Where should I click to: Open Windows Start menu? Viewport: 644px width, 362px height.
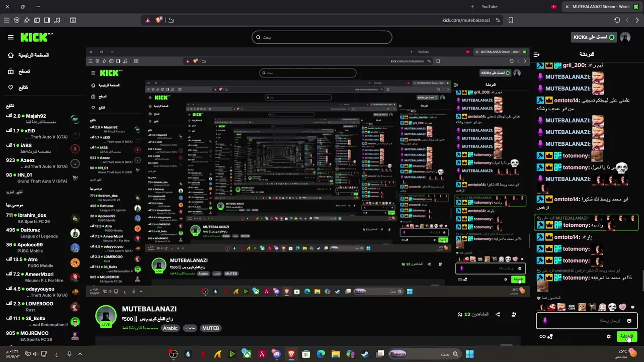[x=469, y=354]
